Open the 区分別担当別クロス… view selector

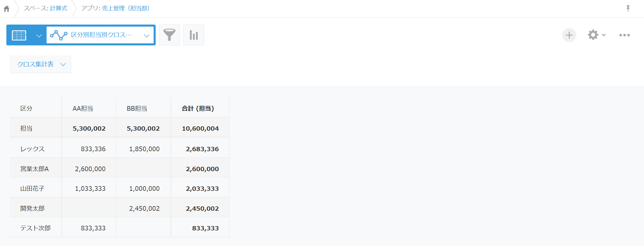point(100,35)
